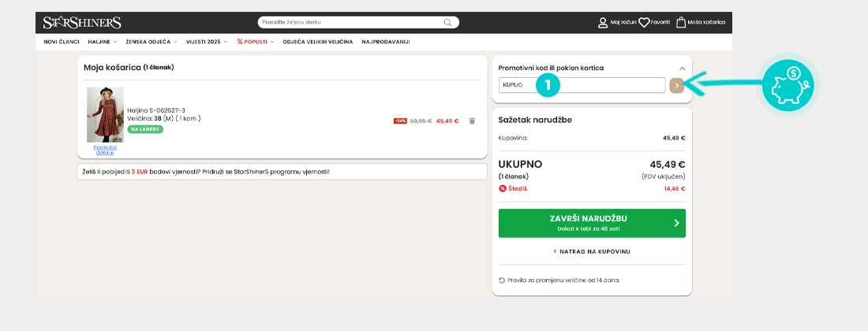The image size is (868, 331).
Task: Click NATRAG NA KUPOVINU link
Action: (x=592, y=251)
